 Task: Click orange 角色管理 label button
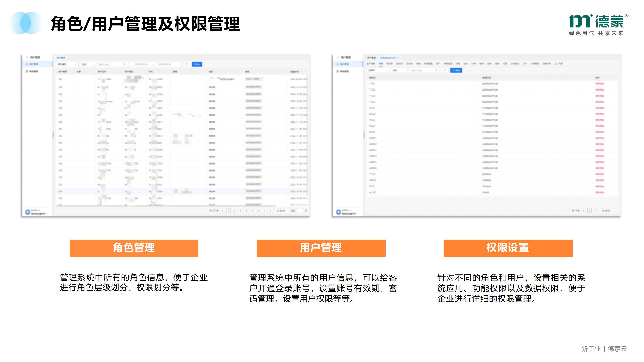[x=134, y=248]
